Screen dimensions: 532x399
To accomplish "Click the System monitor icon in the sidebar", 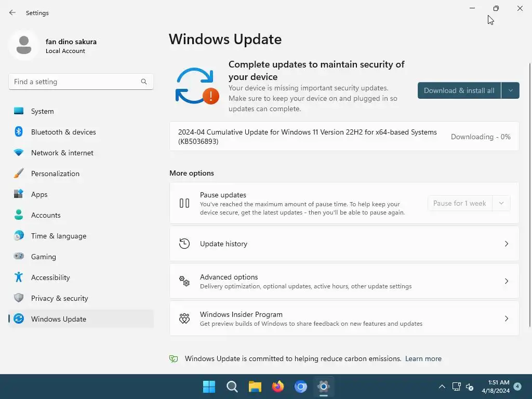I will pyautogui.click(x=19, y=111).
